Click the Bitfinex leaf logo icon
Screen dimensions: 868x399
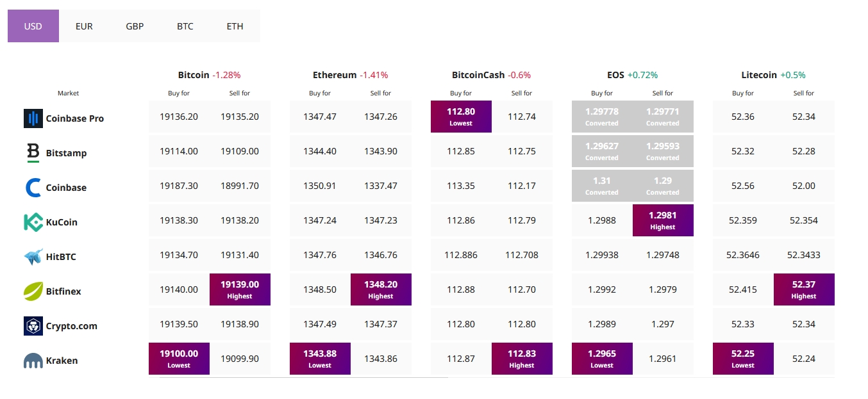point(33,291)
